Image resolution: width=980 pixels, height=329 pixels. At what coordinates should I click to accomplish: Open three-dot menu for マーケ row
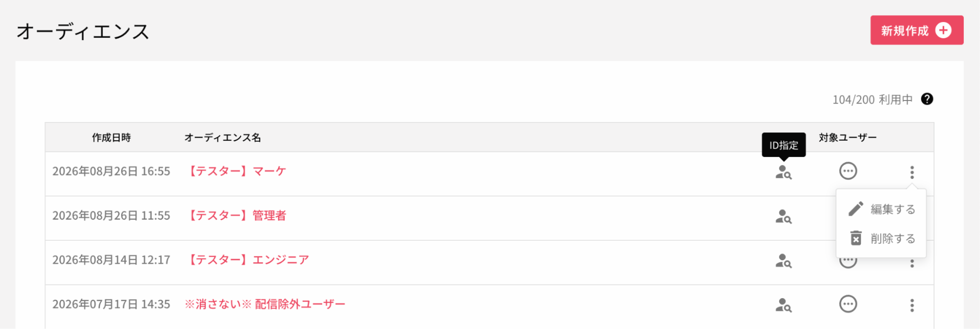click(x=912, y=172)
